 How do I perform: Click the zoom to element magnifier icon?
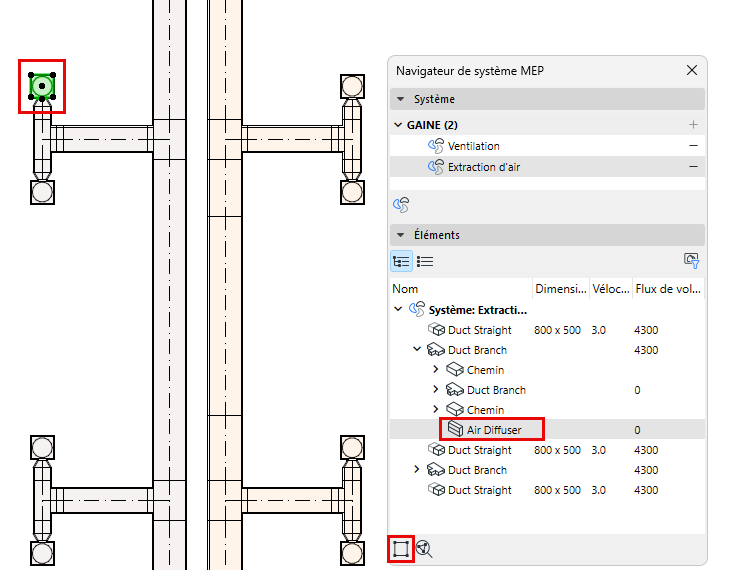click(x=424, y=549)
